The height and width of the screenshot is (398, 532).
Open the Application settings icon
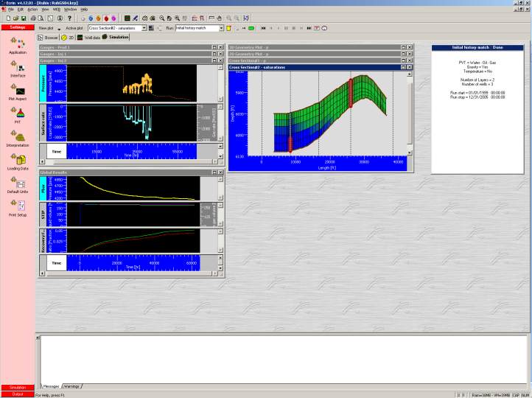pos(17,42)
